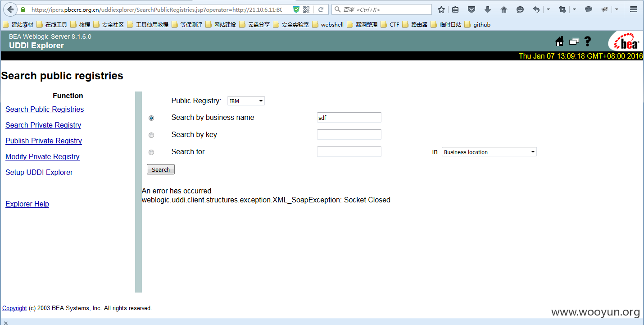Image resolution: width=644 pixels, height=325 pixels.
Task: Select Search by business name radio button
Action: (151, 118)
